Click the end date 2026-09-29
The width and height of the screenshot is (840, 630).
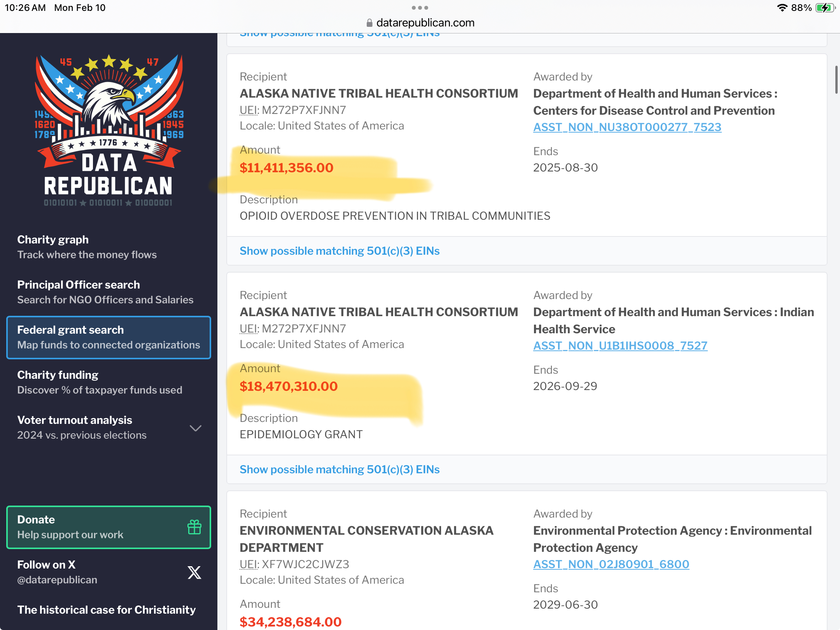[565, 386]
